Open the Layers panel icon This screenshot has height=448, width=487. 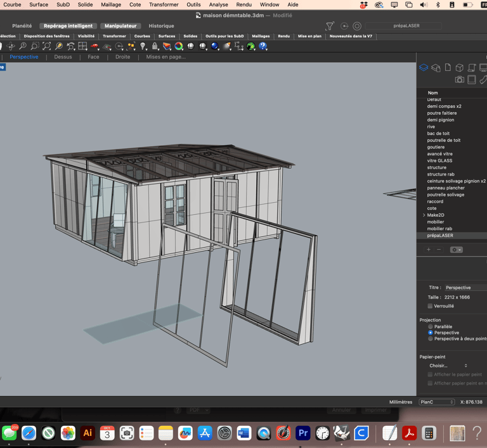(424, 67)
